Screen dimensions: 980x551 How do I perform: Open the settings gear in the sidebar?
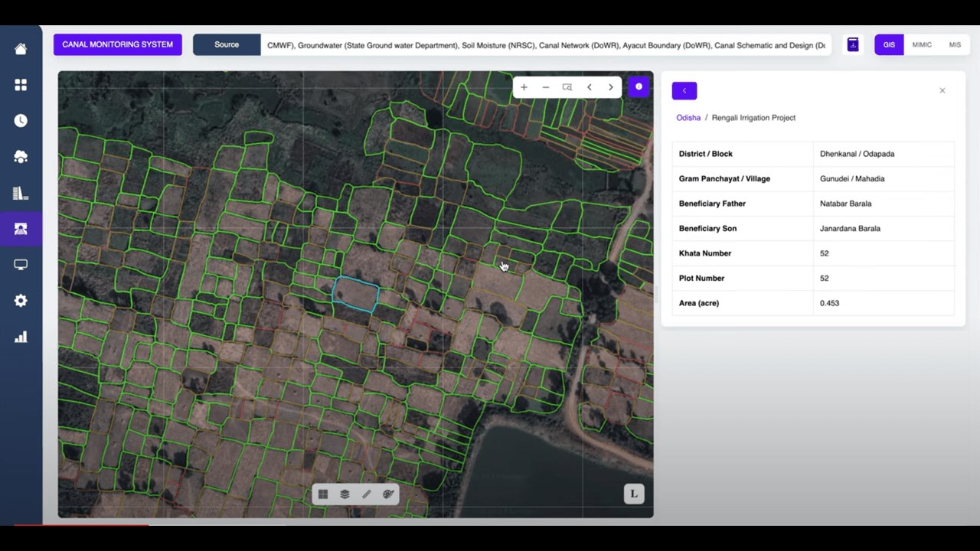point(21,301)
